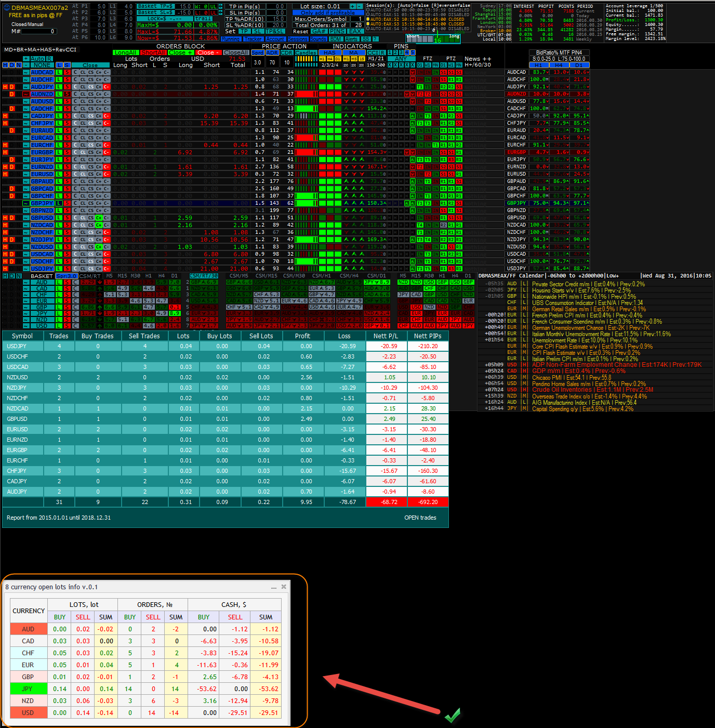
Task: Click the AUDNZD red candle strength bar
Action: pos(307,94)
